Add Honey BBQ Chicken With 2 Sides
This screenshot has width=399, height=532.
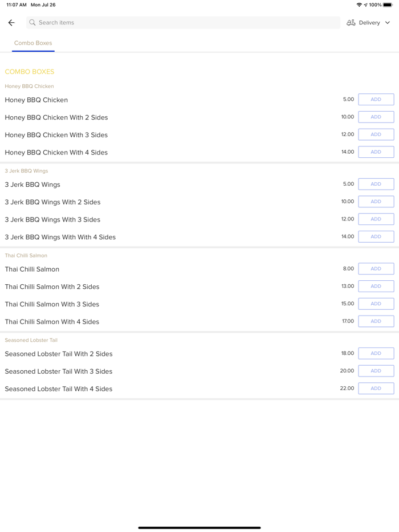376,117
